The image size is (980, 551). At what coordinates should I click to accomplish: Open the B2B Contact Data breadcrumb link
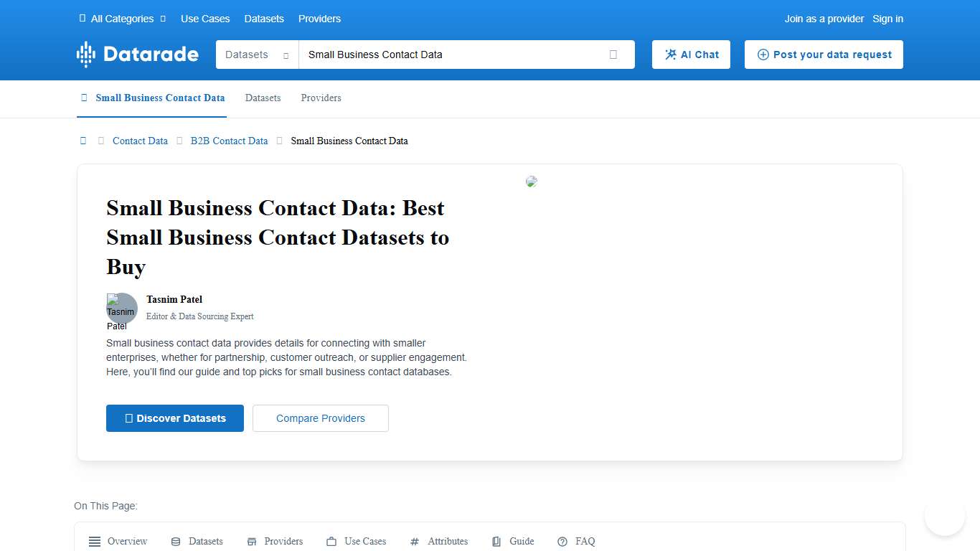(x=229, y=141)
